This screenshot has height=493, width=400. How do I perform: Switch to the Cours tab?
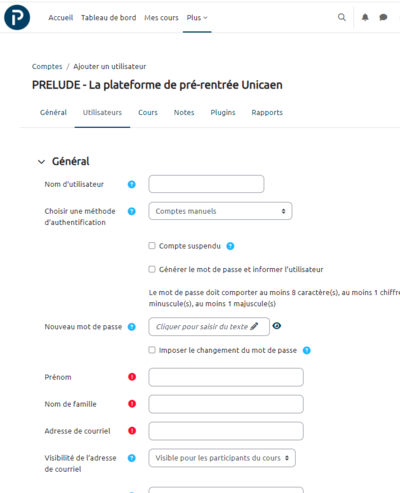(x=148, y=113)
